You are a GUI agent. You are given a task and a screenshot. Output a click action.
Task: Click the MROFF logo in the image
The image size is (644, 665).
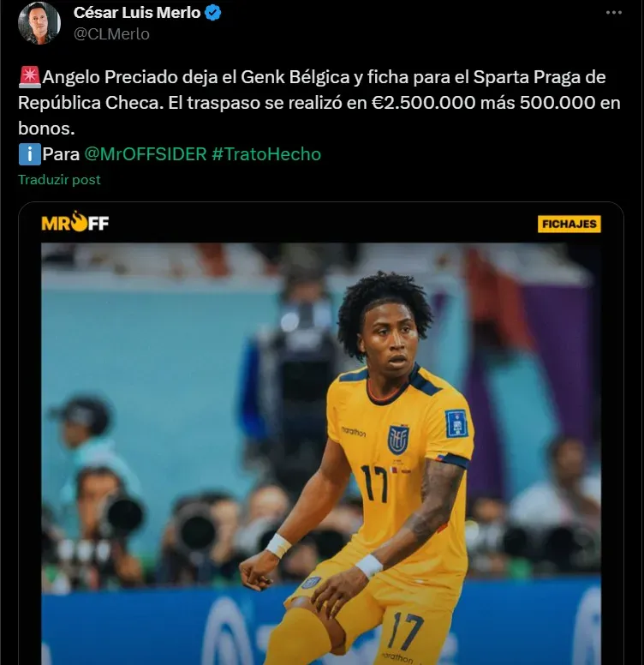click(x=75, y=222)
